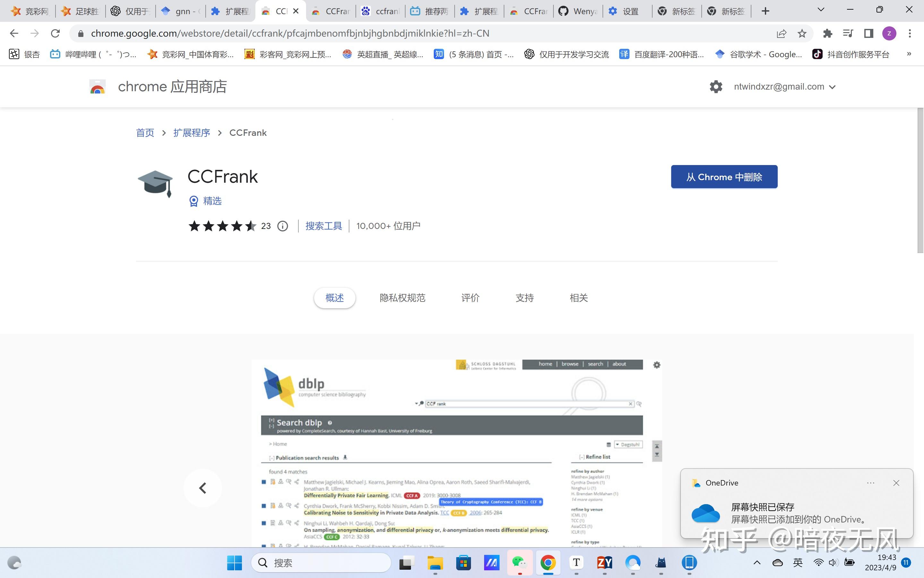Open File Explorer from the taskbar
Viewport: 924px width, 578px height.
click(x=435, y=563)
